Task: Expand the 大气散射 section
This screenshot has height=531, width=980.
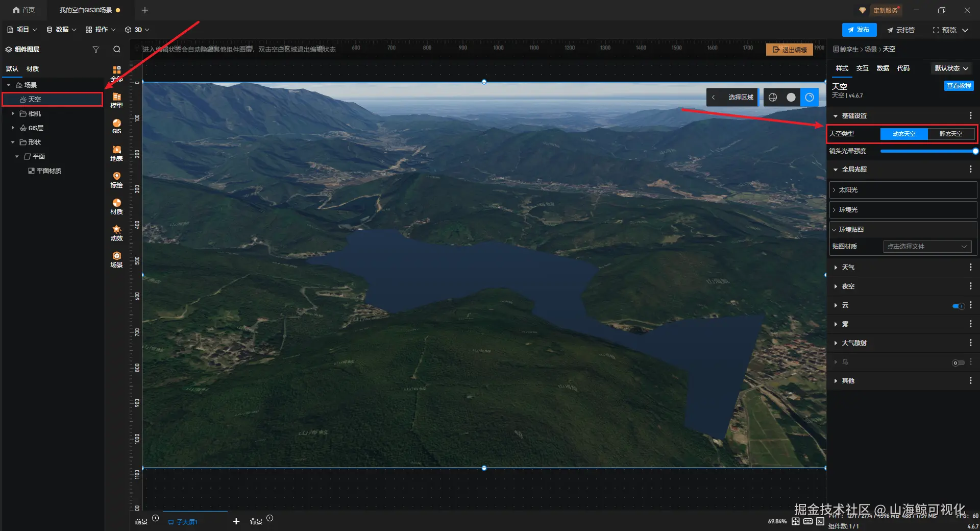Action: 836,343
